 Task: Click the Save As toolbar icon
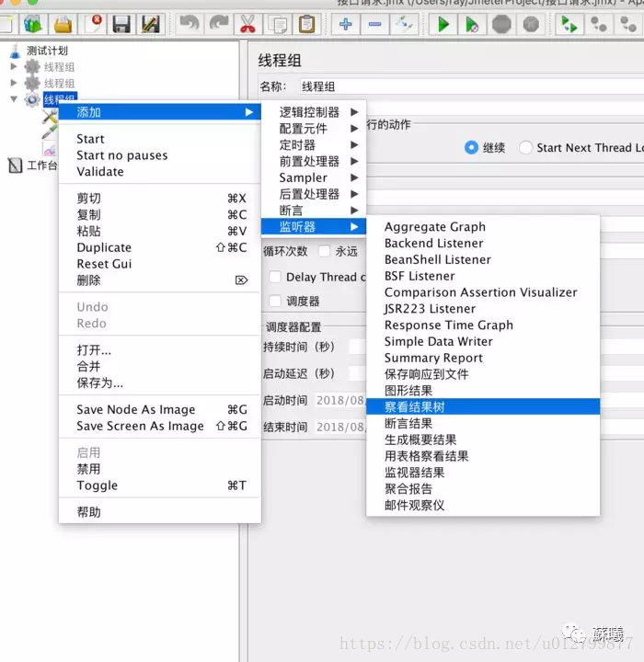(x=151, y=25)
